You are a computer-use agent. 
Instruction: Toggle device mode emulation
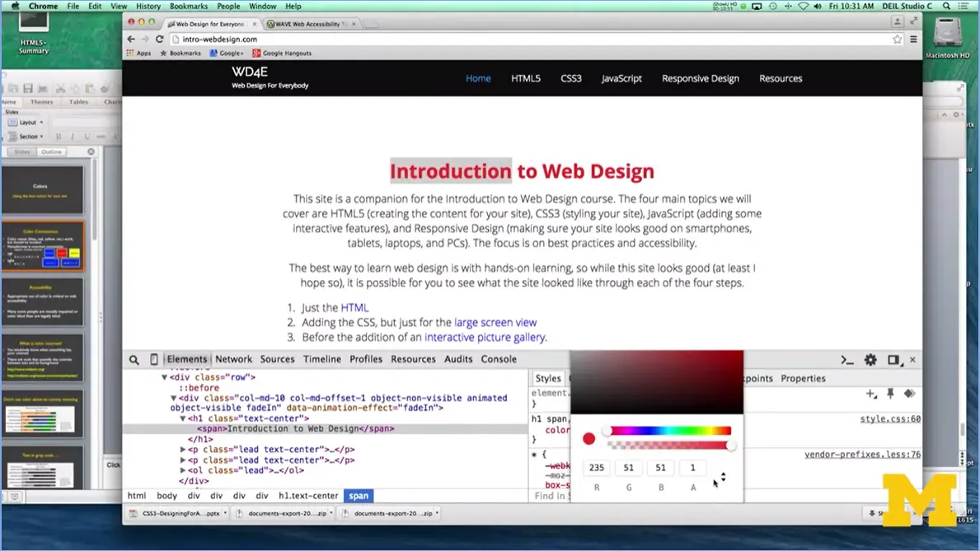pos(154,359)
